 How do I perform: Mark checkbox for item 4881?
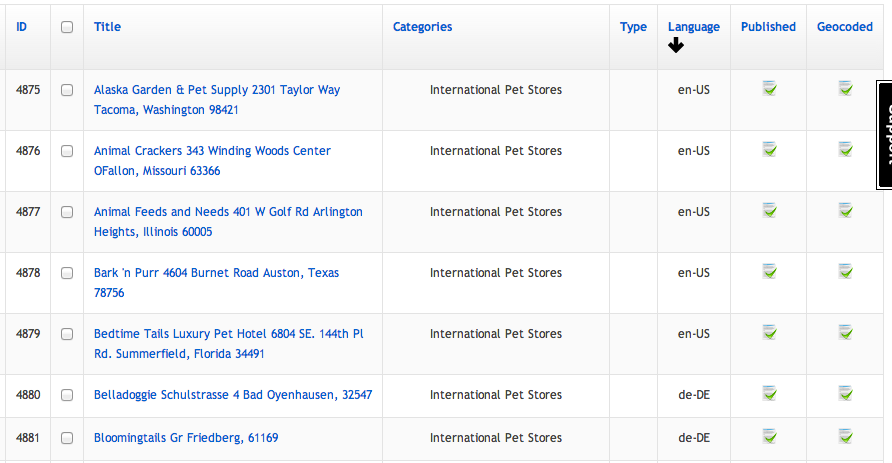(67, 438)
